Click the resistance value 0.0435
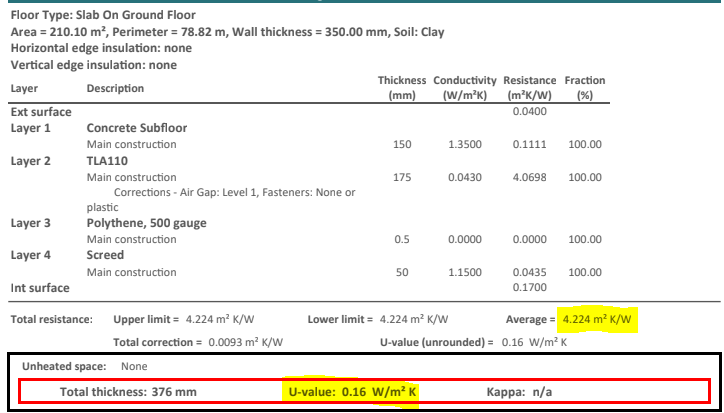This screenshot has width=724, height=413. (530, 273)
